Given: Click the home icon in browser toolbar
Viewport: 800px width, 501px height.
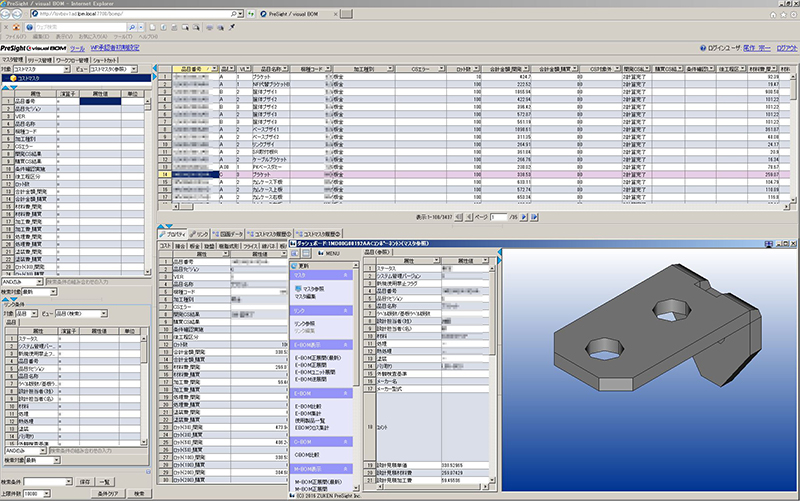Looking at the screenshot, I should 16,27.
